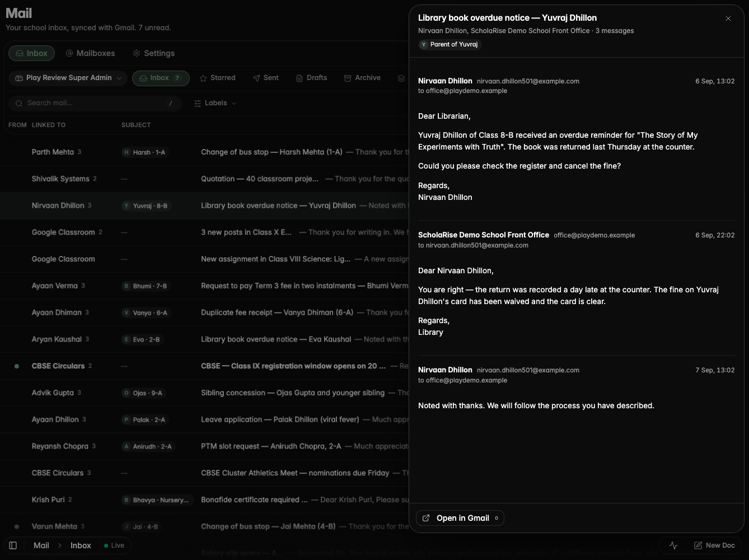
Task: Open the Ojas · 9-A linked student chip
Action: pos(143,393)
